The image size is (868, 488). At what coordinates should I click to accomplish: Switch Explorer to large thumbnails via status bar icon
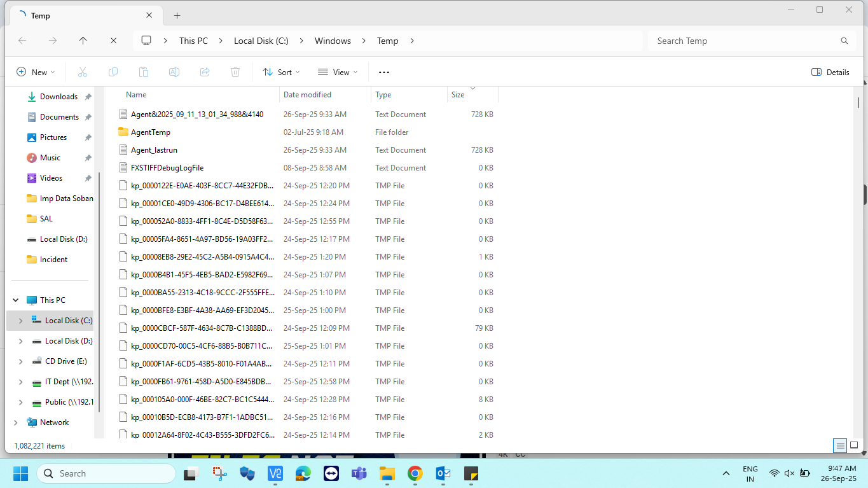855,445
